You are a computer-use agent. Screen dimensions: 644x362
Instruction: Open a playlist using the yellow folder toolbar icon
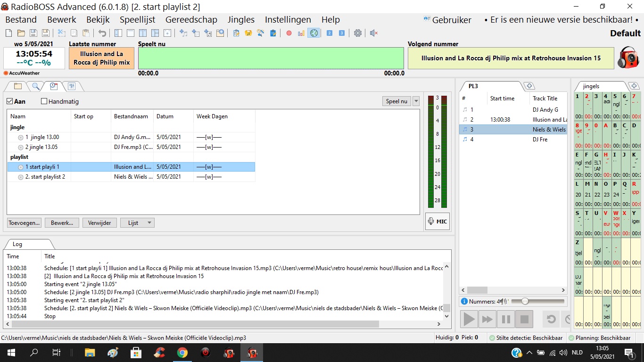[x=21, y=33]
